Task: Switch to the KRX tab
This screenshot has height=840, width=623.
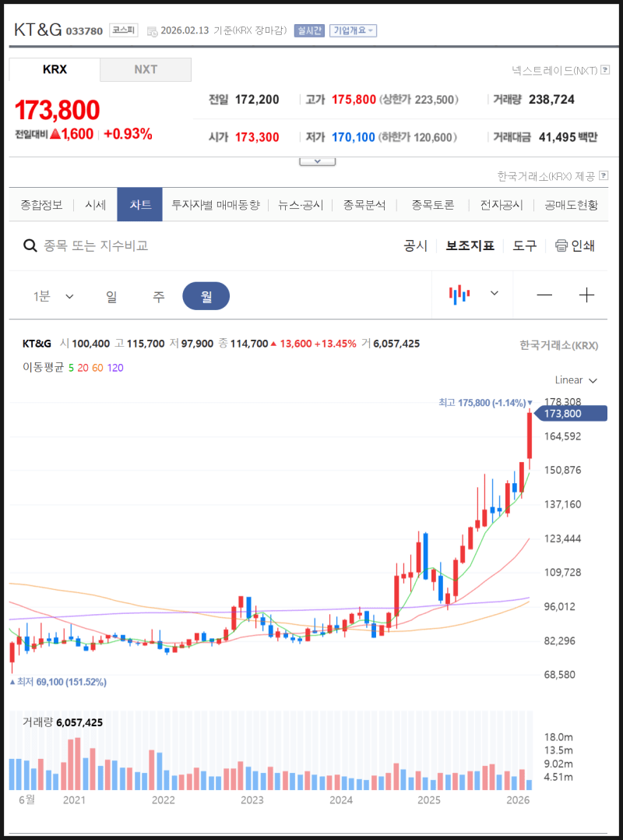Action: pyautogui.click(x=55, y=69)
